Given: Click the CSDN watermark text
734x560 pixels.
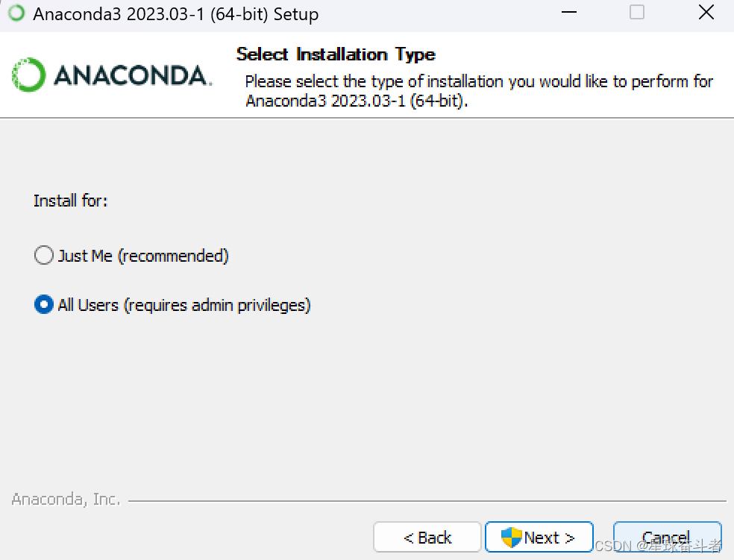Looking at the screenshot, I should pyautogui.click(x=658, y=546).
